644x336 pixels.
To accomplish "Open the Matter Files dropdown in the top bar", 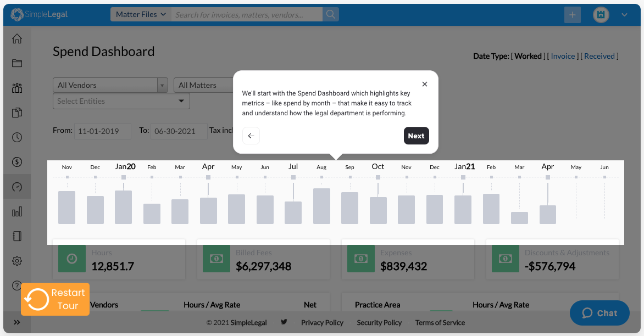I will [141, 14].
